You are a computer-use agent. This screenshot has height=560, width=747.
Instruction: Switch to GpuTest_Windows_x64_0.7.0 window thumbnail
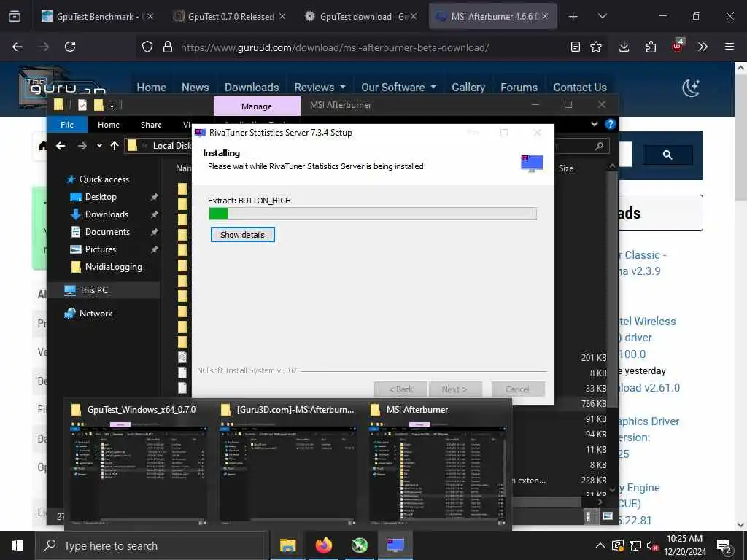click(138, 464)
